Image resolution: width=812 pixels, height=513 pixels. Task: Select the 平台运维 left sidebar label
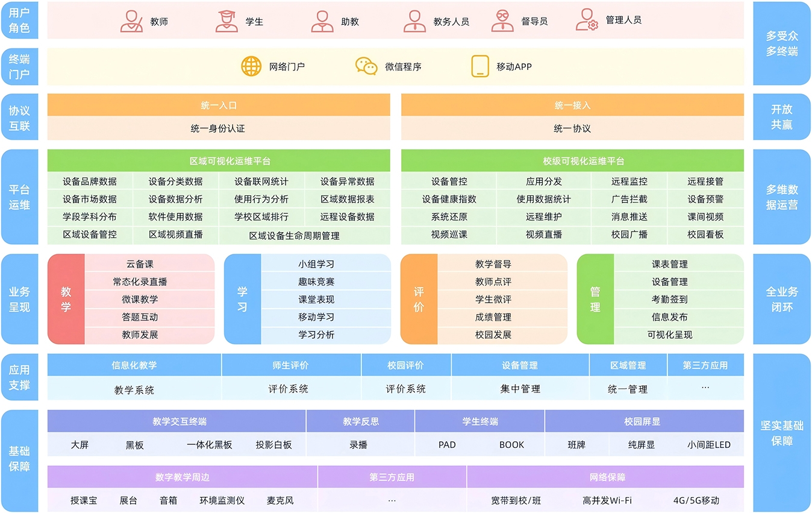tap(19, 197)
